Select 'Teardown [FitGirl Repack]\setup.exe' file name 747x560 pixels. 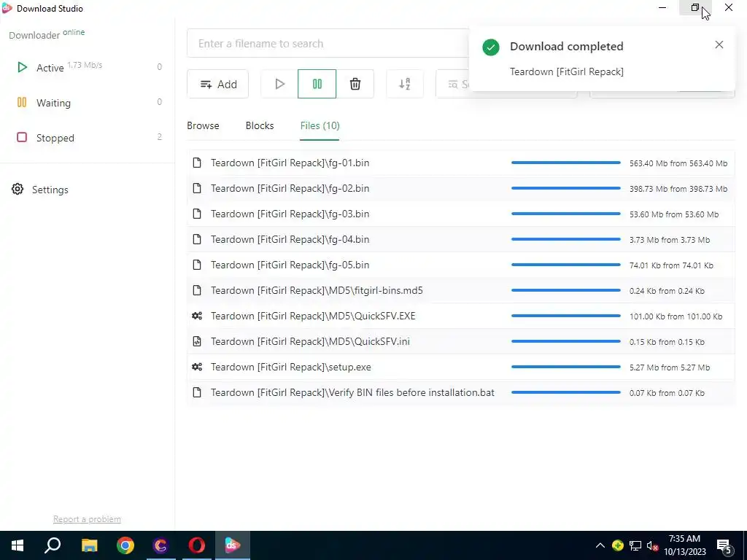click(290, 367)
